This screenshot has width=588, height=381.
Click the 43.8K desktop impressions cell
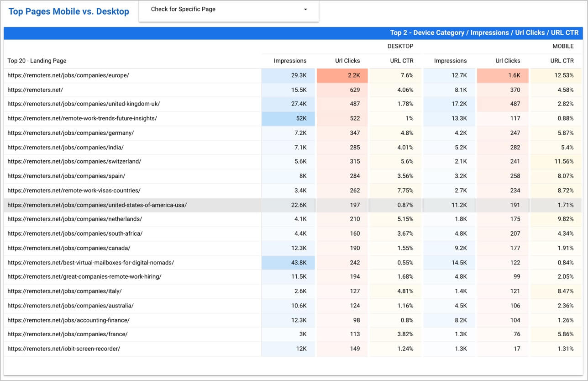point(288,263)
